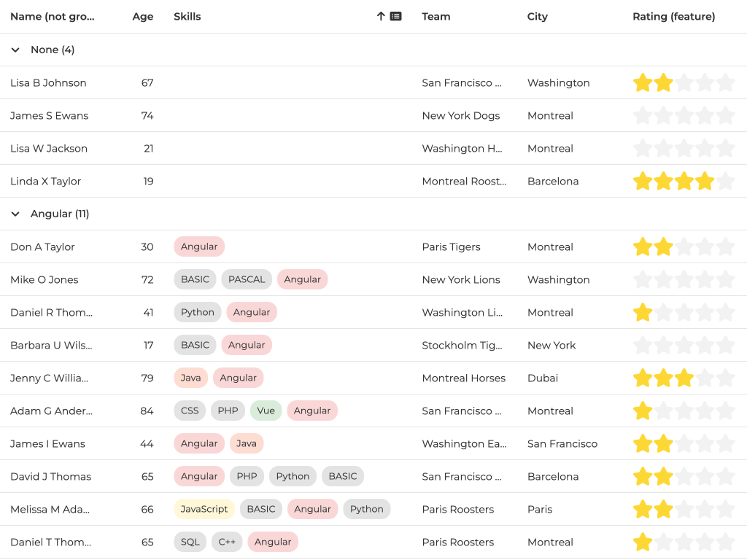747x560 pixels.
Task: Set Lisa B Johnson's rating to five stars
Action: pos(725,82)
